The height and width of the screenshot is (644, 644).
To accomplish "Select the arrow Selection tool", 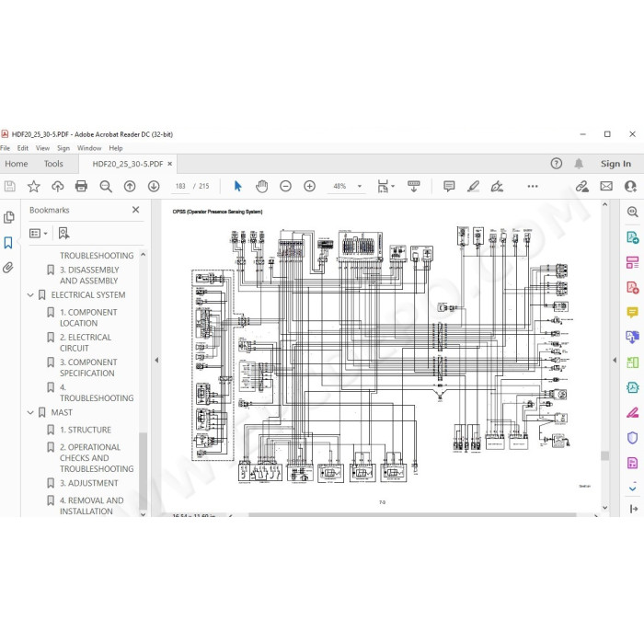I will [x=237, y=187].
